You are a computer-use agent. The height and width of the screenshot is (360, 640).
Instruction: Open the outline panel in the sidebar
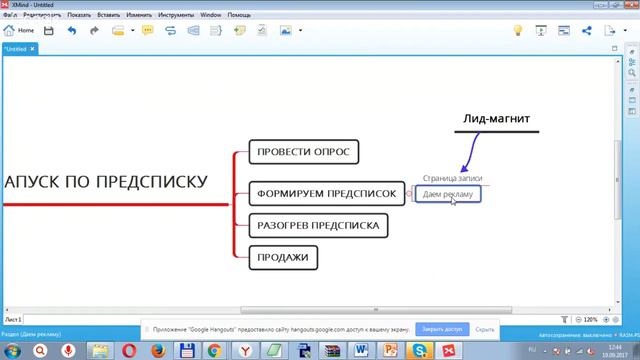coord(632,62)
